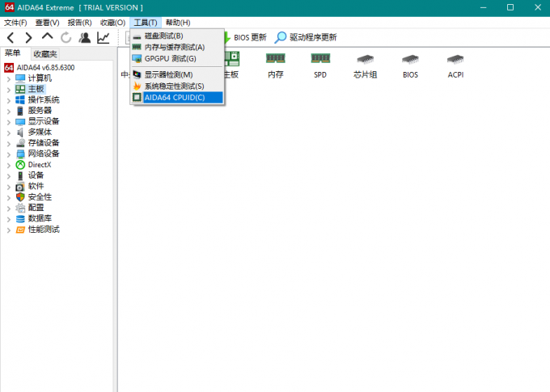550x392 pixels.
Task: Expand the 配置 tree node
Action: [x=9, y=209]
